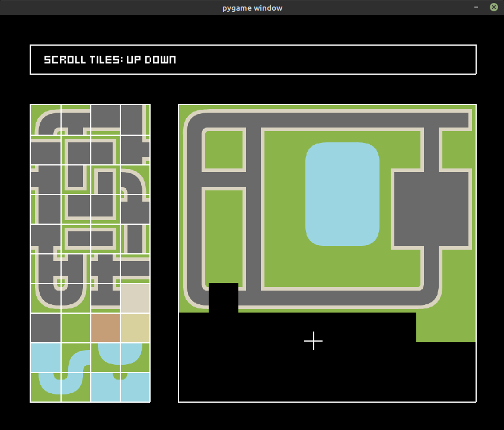Click the crosshair cursor cell on the map
This screenshot has width=504, height=430.
[314, 341]
